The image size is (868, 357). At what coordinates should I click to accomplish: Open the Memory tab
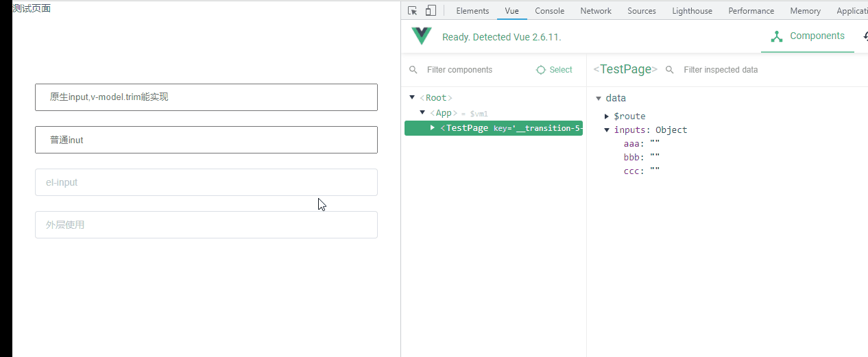(805, 10)
